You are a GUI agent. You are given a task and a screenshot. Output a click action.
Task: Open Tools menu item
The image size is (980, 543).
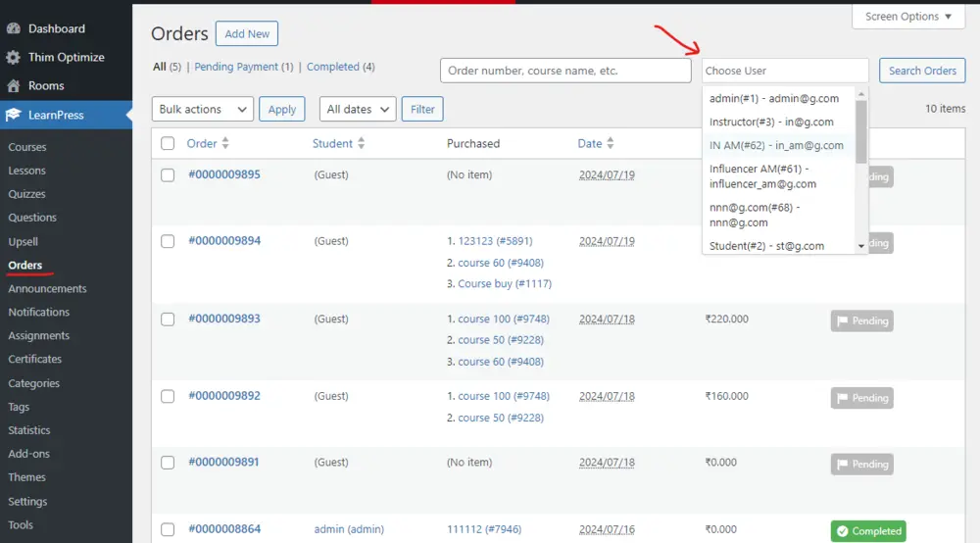pyautogui.click(x=21, y=525)
